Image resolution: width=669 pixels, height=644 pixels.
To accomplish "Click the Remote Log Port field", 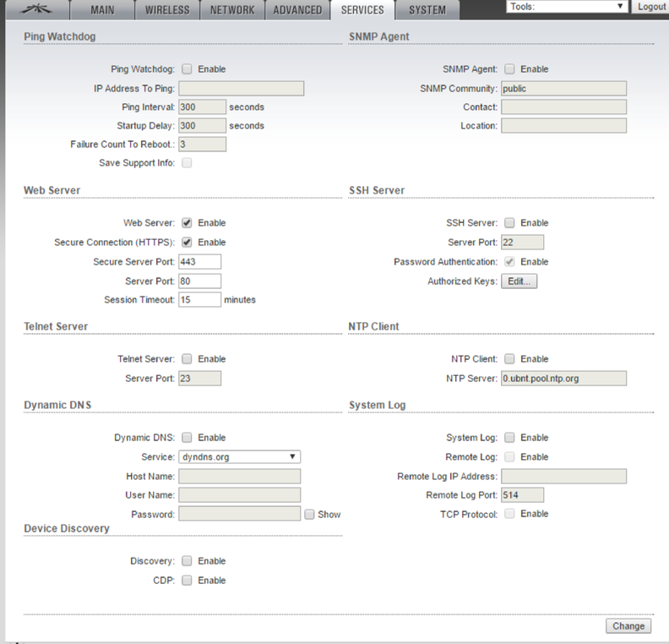I will pos(522,495).
